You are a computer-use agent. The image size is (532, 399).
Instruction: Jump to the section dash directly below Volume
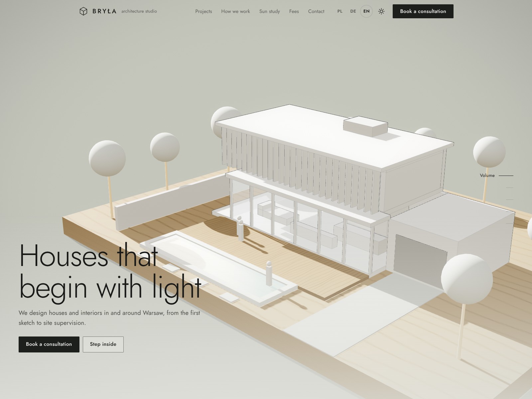tap(510, 188)
